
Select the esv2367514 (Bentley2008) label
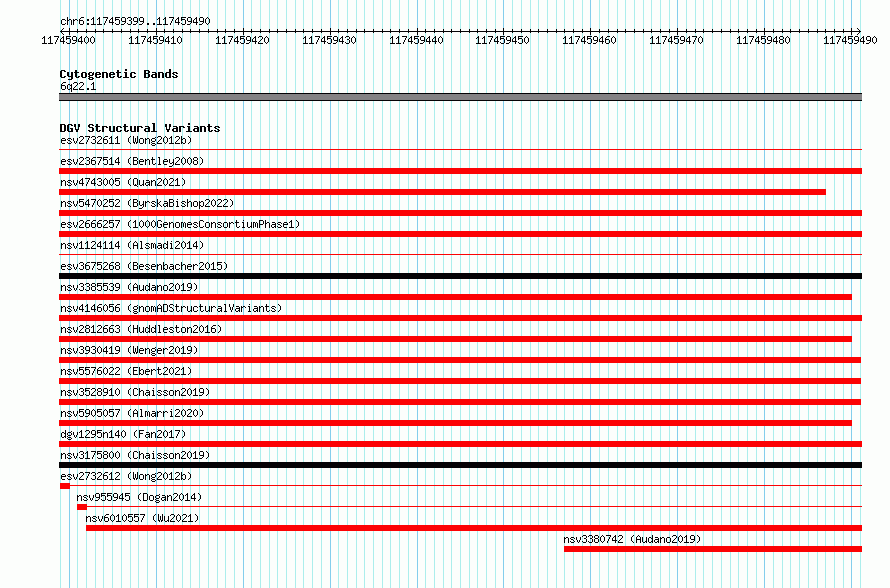pyautogui.click(x=132, y=161)
